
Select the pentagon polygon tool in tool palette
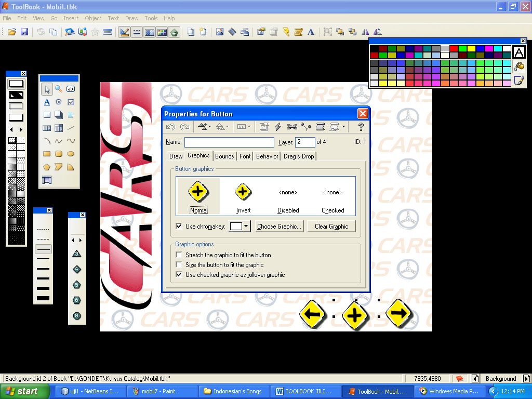(47, 167)
